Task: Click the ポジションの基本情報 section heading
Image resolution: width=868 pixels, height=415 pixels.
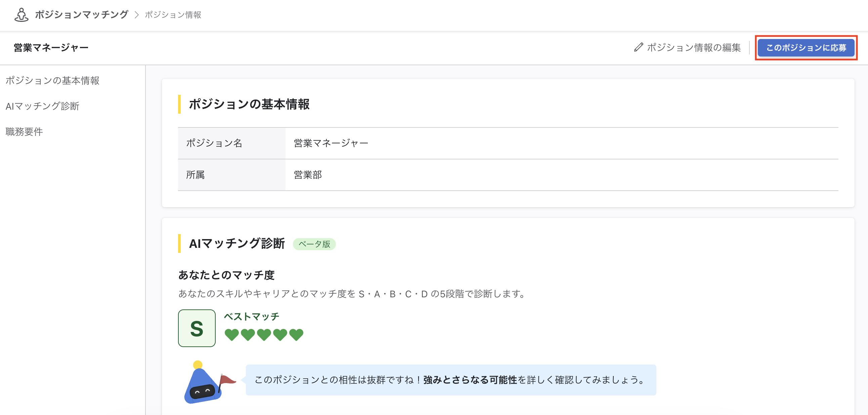Action: tap(249, 104)
